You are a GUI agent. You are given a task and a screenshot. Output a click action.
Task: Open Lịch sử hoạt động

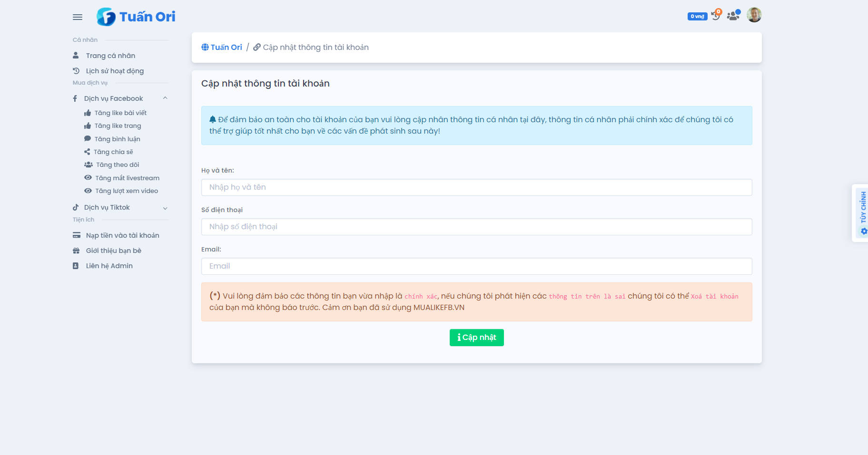click(115, 71)
